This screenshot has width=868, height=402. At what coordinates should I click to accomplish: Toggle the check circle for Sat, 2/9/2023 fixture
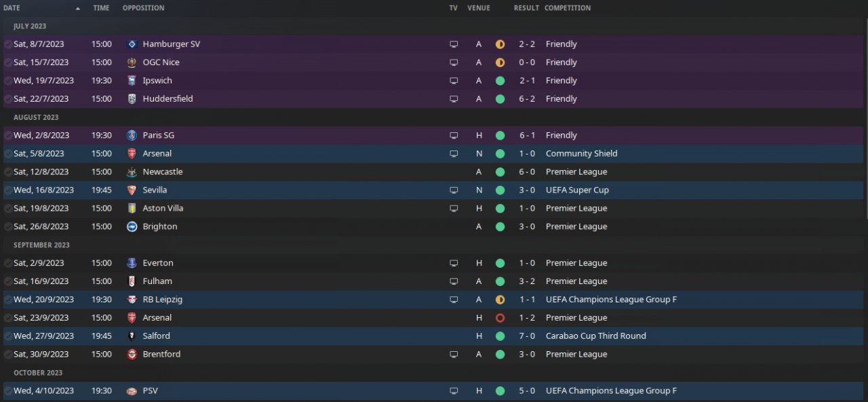pos(8,263)
